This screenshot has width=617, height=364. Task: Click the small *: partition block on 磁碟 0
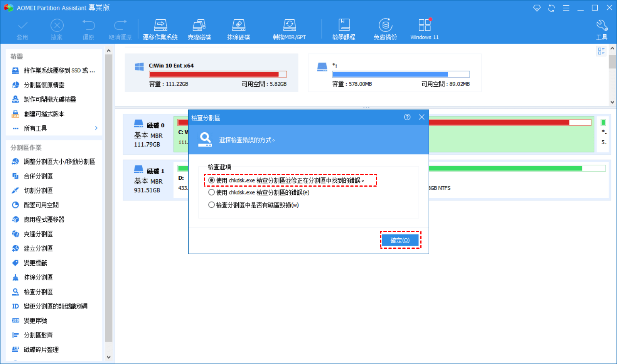click(x=604, y=134)
